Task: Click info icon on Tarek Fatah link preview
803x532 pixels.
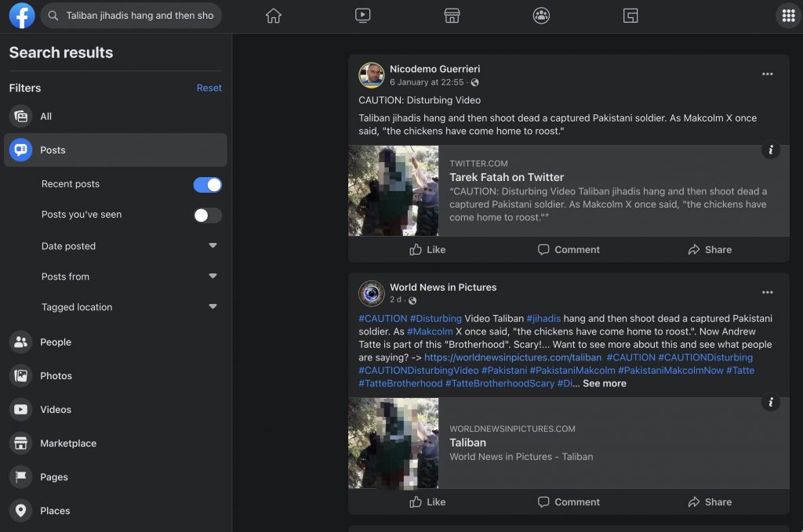Action: coord(770,150)
